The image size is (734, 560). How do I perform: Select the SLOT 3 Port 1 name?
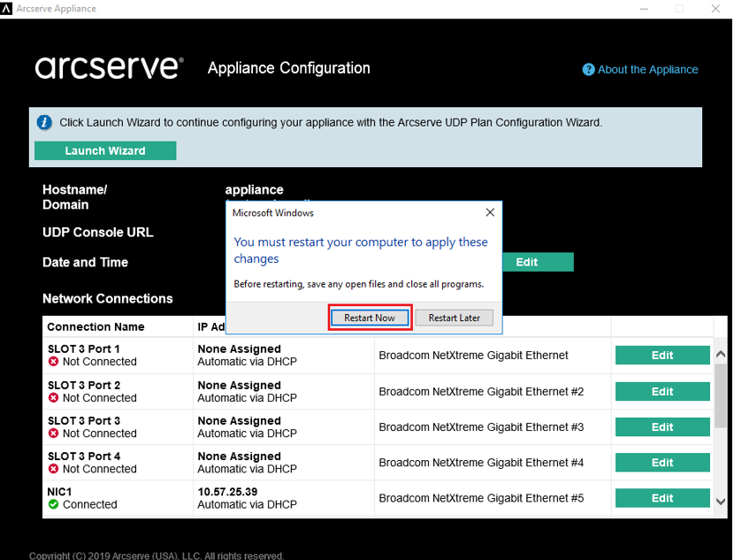click(x=84, y=349)
